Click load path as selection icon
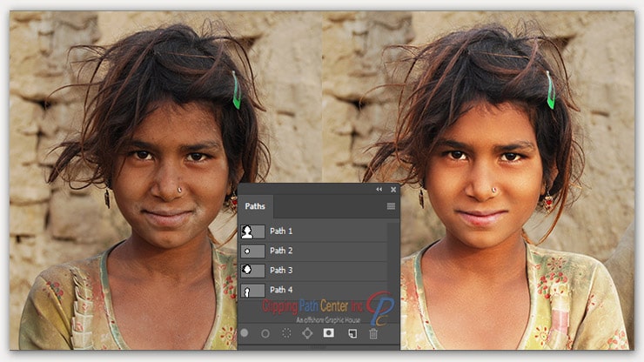Viewport: 644px width, 362px height. click(x=286, y=332)
